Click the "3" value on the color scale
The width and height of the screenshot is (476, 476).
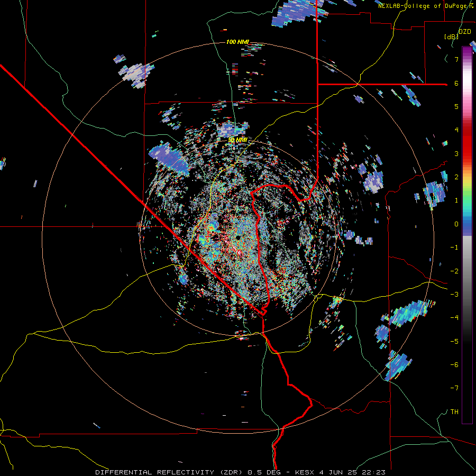pos(456,153)
